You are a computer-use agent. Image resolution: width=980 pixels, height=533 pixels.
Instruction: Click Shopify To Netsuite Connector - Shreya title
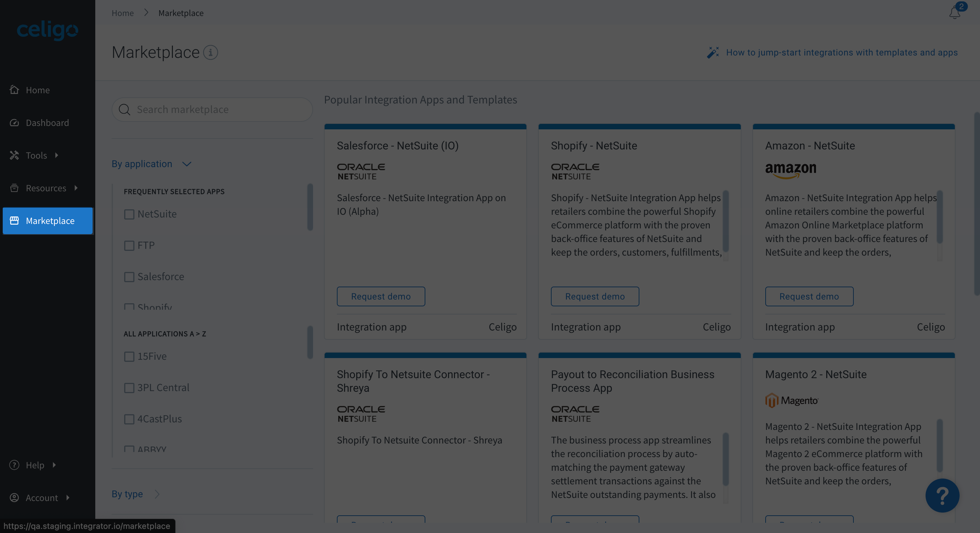click(413, 381)
